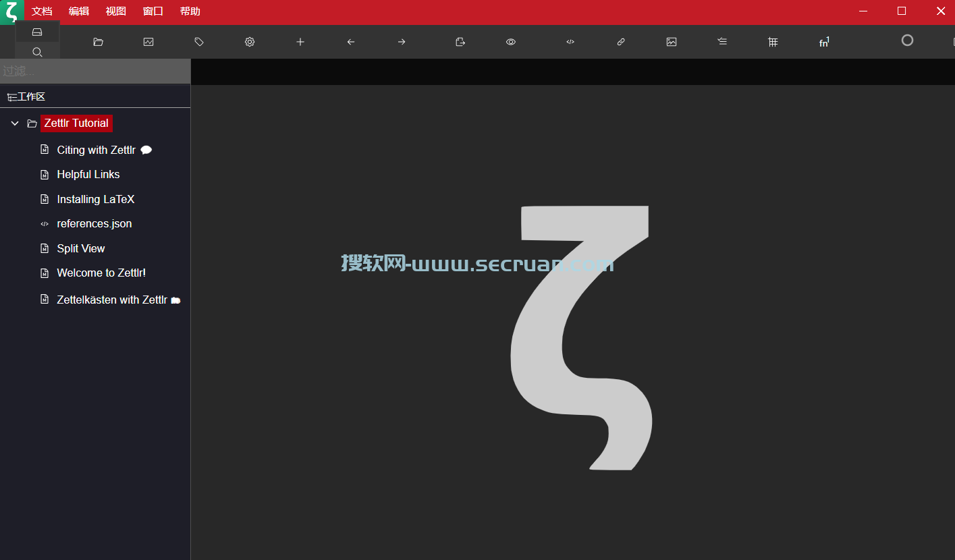Insert code with the </> toolbar icon

[x=570, y=42]
